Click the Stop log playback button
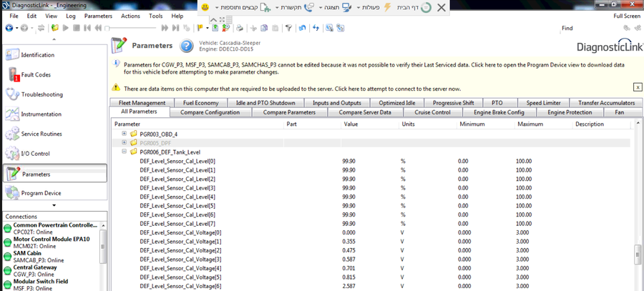 76,28
